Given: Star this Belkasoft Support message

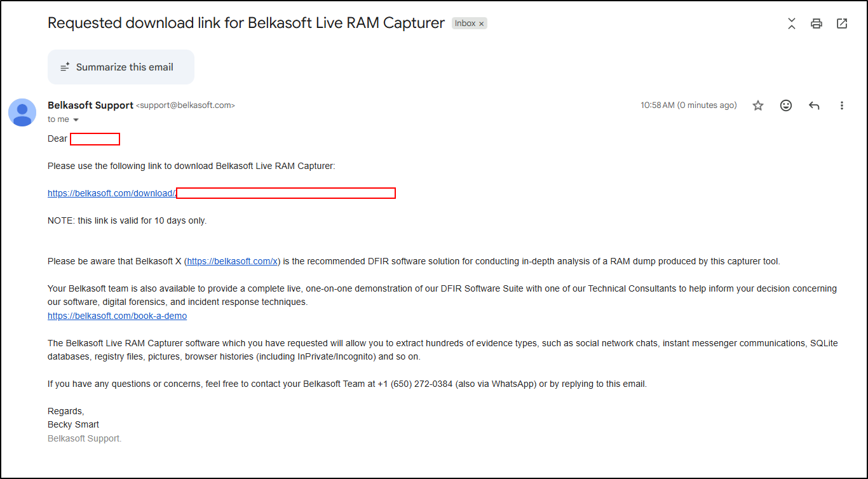Looking at the screenshot, I should click(x=758, y=105).
